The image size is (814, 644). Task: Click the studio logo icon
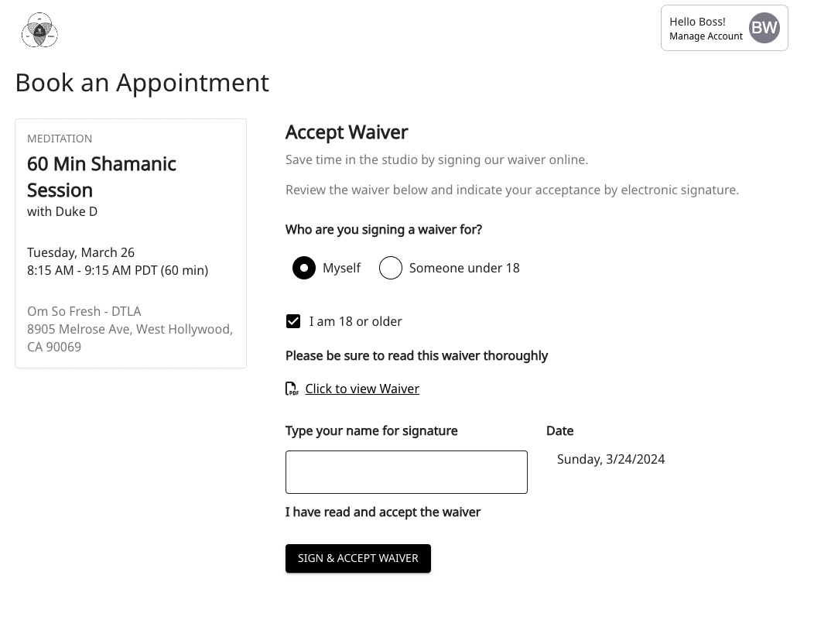point(39,30)
